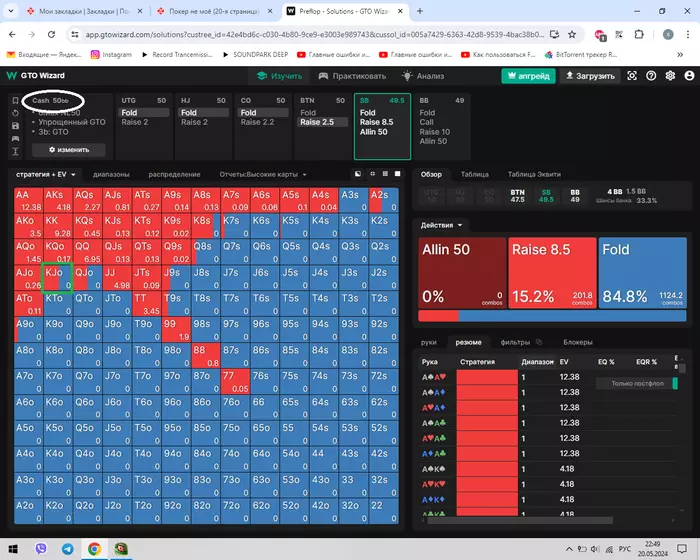Viewport: 700px width, 560px height.
Task: Open new browser tab
Action: tap(420, 11)
